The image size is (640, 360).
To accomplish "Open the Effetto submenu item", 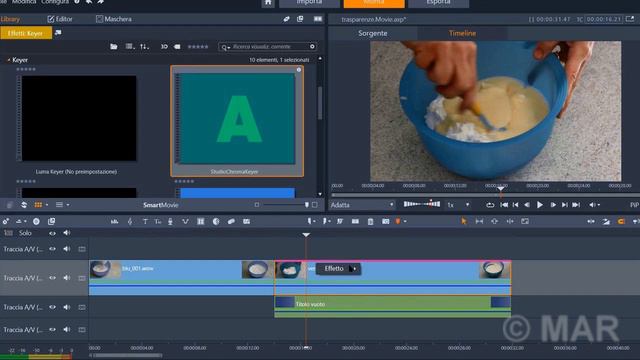I will click(339, 269).
